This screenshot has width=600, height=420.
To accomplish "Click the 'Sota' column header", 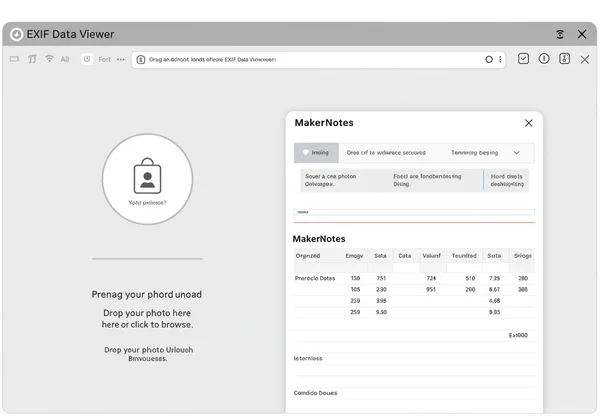I will click(380, 256).
